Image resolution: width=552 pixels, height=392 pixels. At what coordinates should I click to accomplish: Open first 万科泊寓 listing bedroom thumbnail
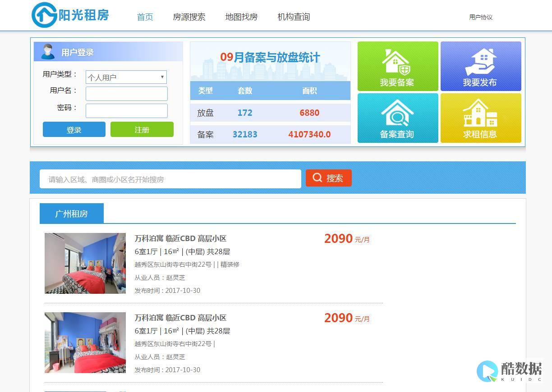[x=85, y=264]
